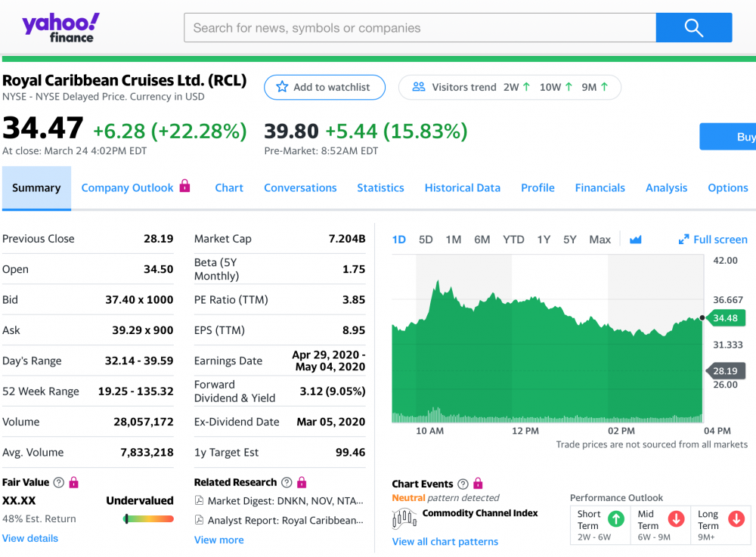Open Market Digest: DNKN, NOV, NTA report

click(286, 500)
